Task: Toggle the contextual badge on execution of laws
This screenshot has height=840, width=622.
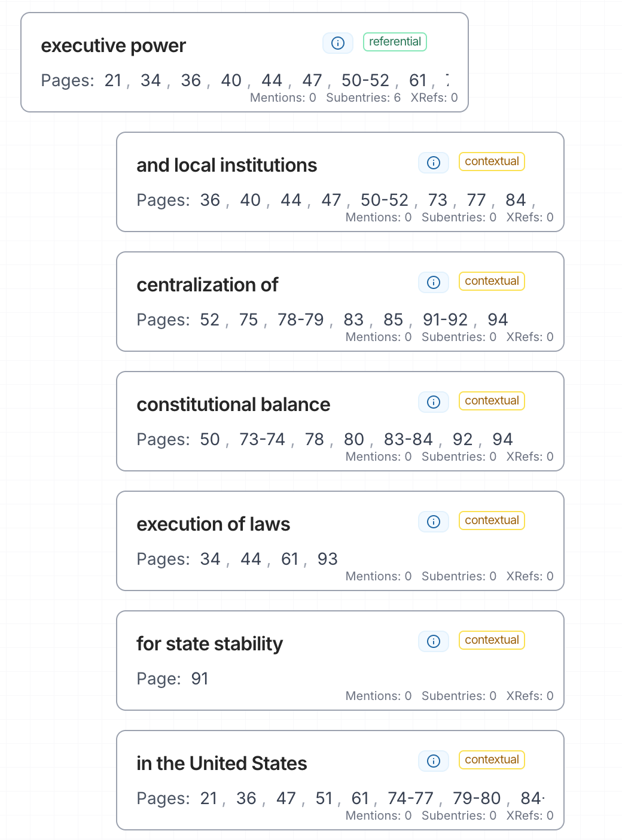Action: (492, 520)
